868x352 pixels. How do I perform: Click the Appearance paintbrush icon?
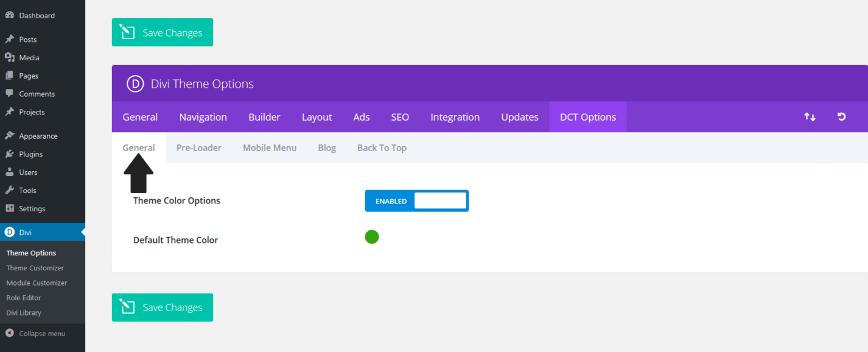click(x=9, y=136)
